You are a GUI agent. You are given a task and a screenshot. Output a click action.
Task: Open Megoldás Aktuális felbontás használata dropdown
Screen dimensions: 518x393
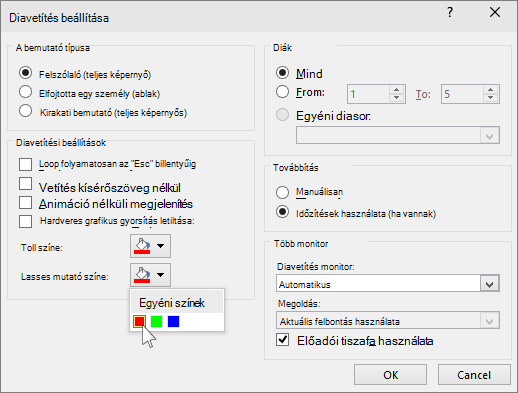click(x=489, y=321)
